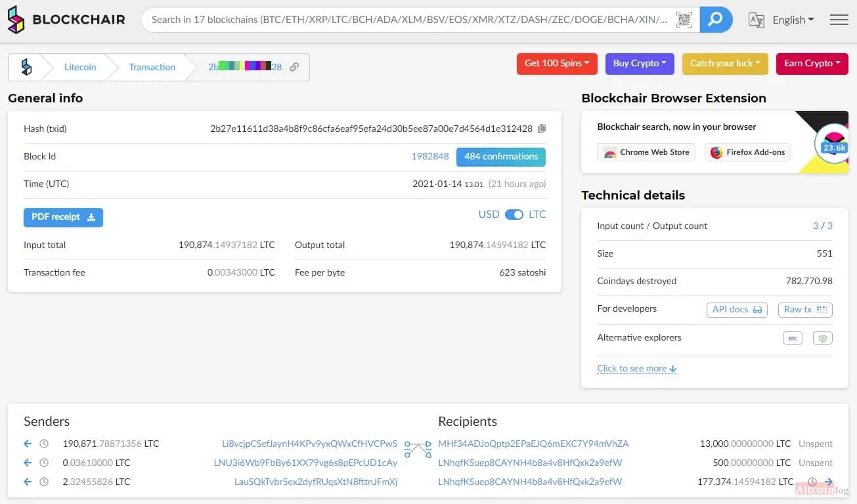
Task: Open the English language dropdown
Action: [793, 20]
